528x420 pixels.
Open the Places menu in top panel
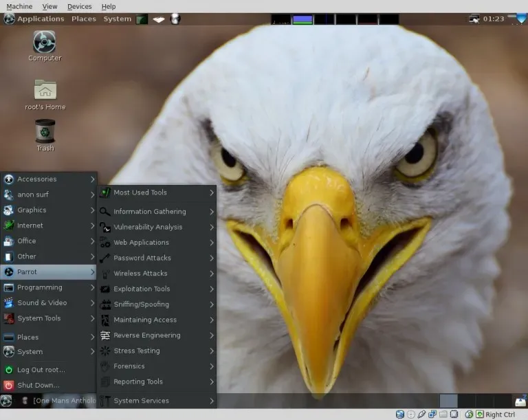pyautogui.click(x=84, y=19)
